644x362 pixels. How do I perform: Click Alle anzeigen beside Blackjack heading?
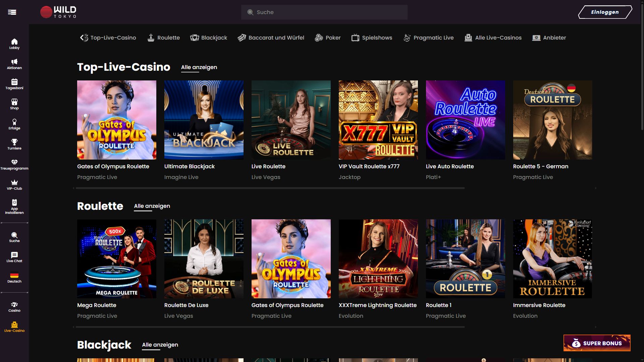coord(160,345)
